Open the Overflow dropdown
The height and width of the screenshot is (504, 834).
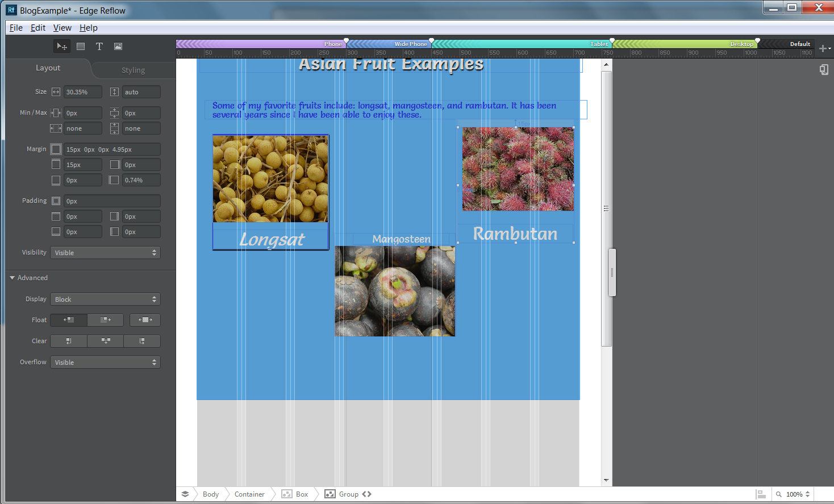(105, 362)
